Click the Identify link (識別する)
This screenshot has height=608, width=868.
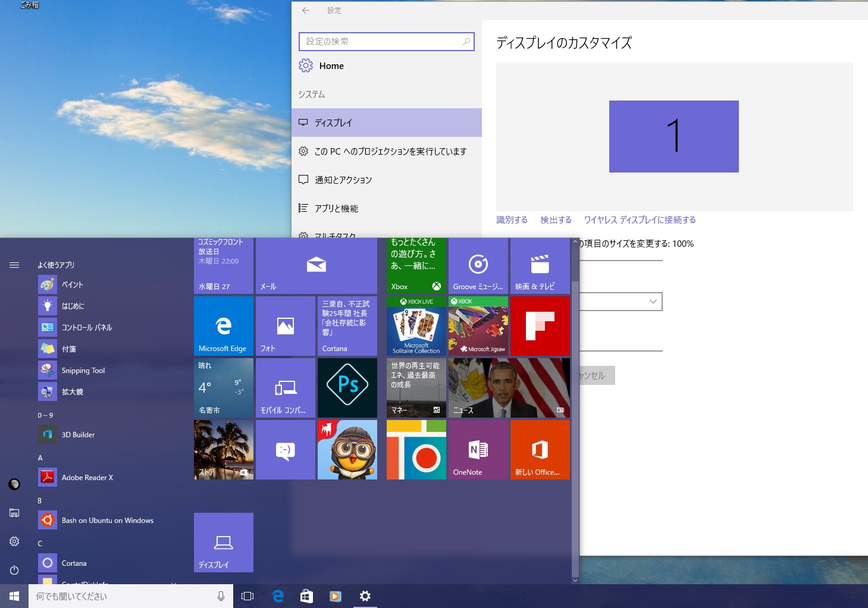[512, 220]
